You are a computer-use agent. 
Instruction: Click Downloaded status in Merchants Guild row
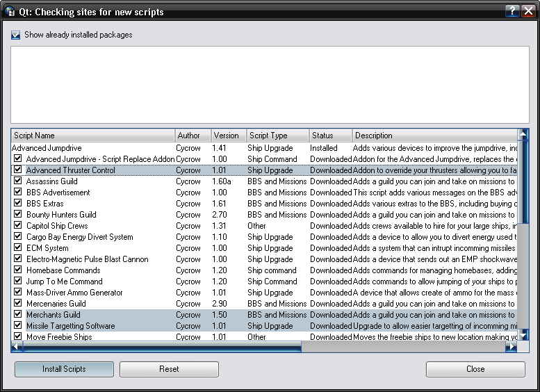coord(331,315)
